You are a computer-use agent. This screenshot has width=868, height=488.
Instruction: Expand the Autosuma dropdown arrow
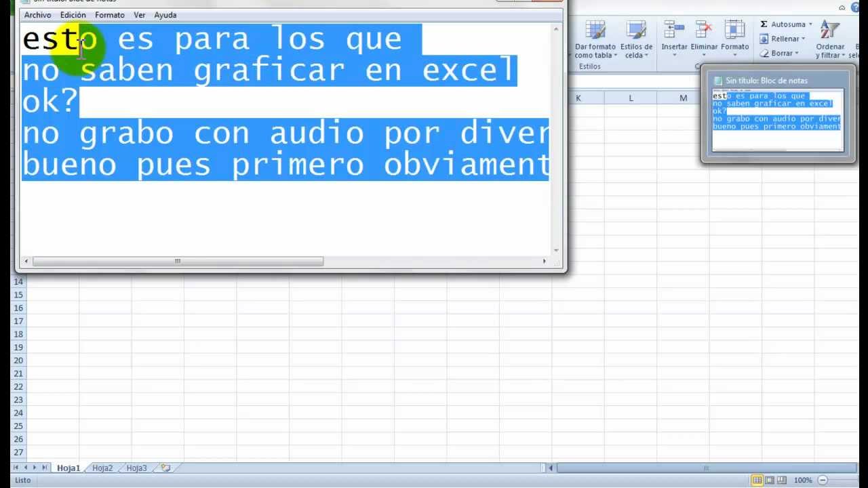(x=810, y=24)
